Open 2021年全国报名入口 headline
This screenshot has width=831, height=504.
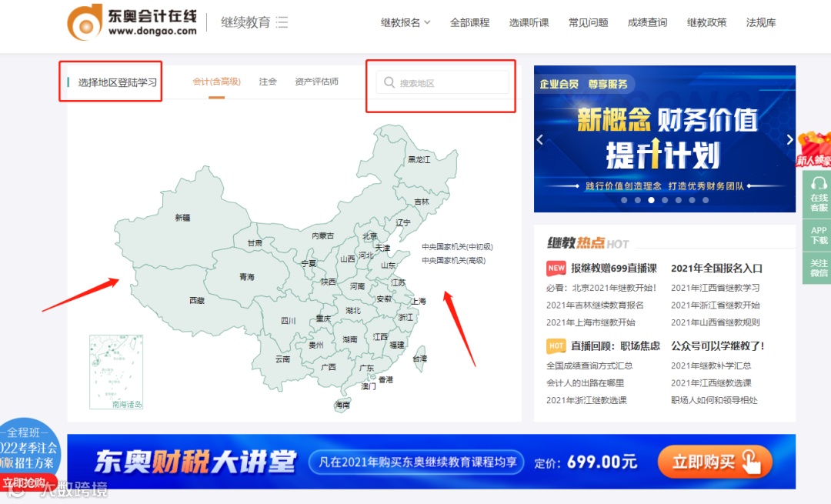(x=716, y=269)
